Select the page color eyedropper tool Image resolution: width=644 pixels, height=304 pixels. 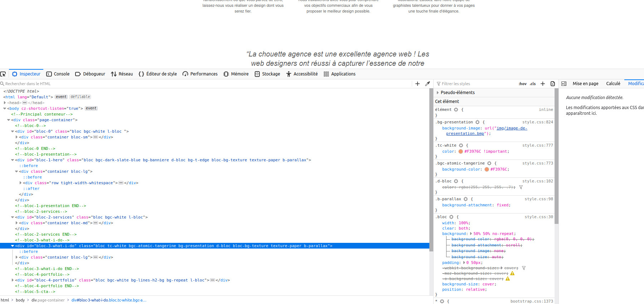click(x=427, y=84)
